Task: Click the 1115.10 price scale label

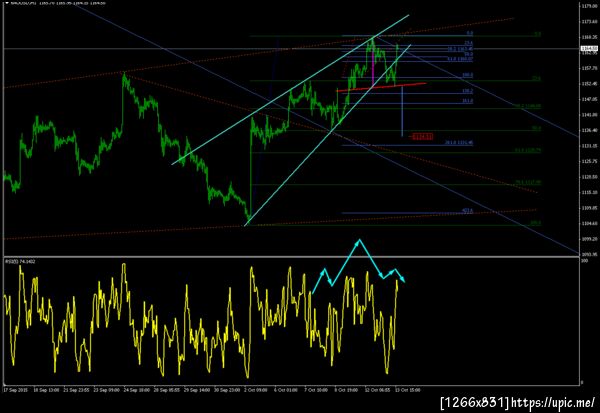Action: tap(589, 193)
